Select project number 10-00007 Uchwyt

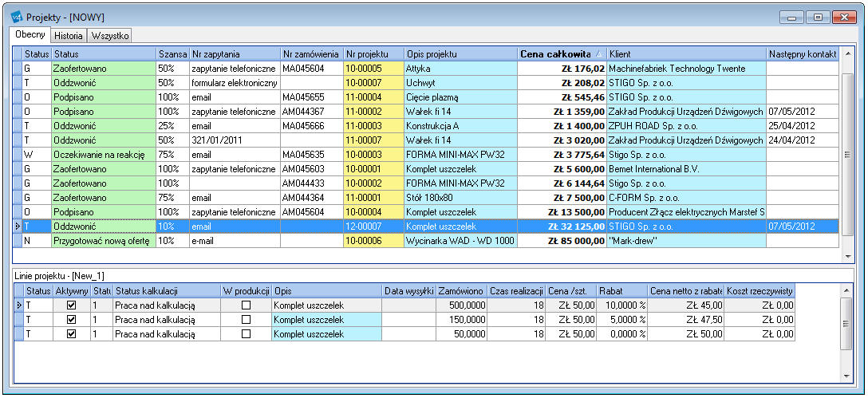tap(373, 82)
